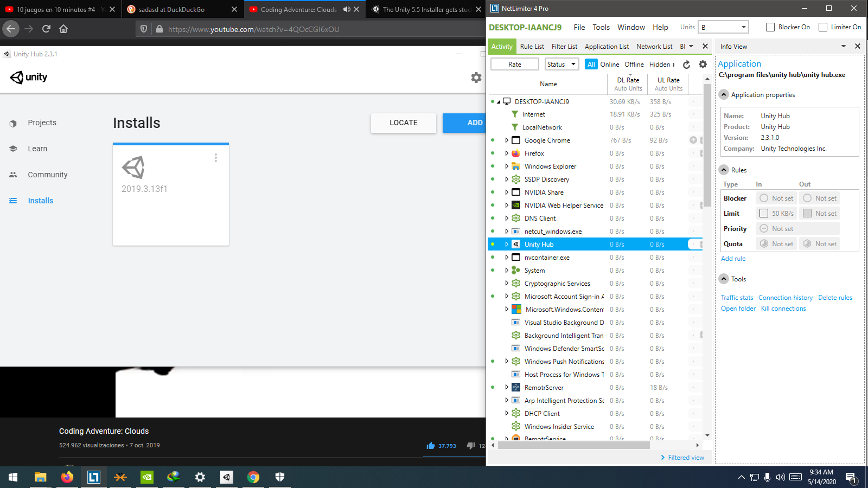Viewport: 868px width, 488px height.
Task: Click the Kill connections link
Action: 783,309
